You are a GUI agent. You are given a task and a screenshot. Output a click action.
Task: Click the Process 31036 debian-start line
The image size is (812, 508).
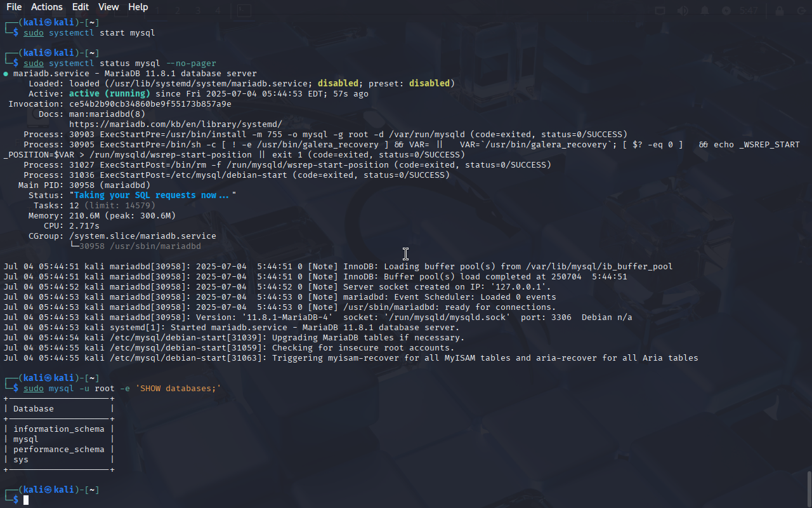(237, 175)
